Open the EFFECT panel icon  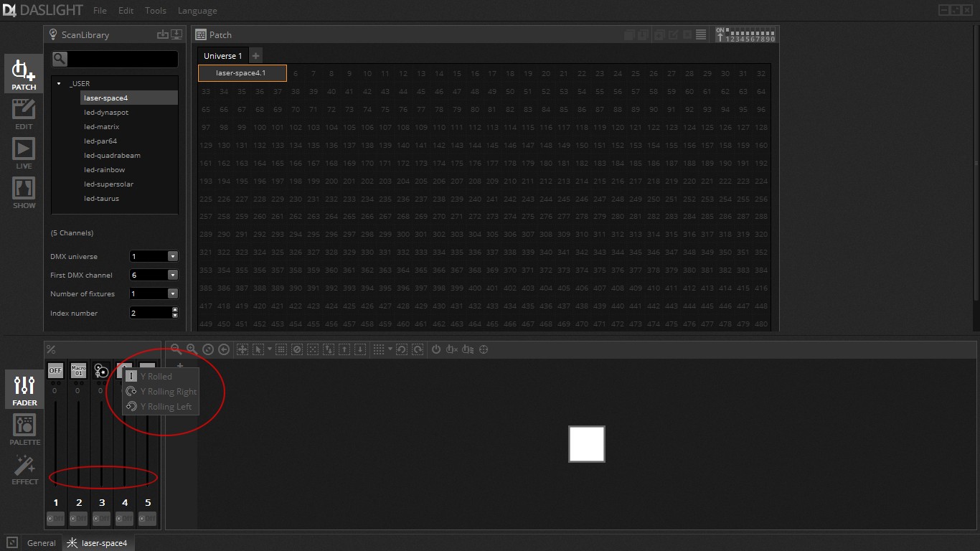click(x=24, y=468)
